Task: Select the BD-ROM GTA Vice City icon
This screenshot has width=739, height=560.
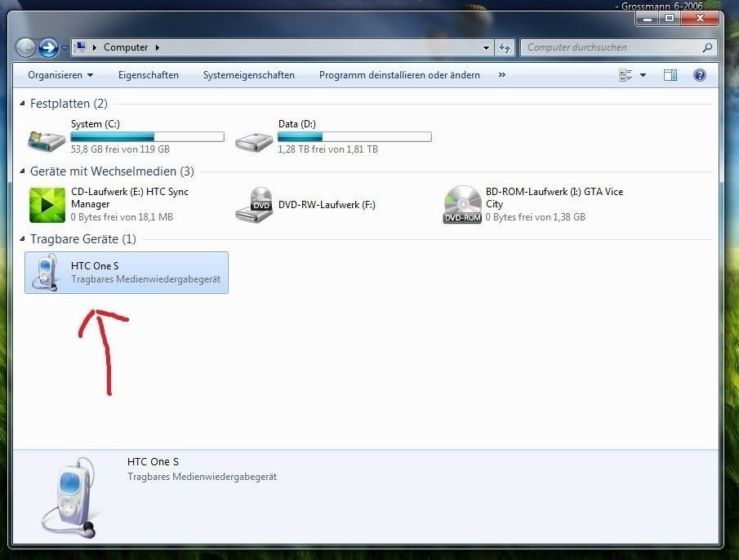Action: [x=462, y=204]
